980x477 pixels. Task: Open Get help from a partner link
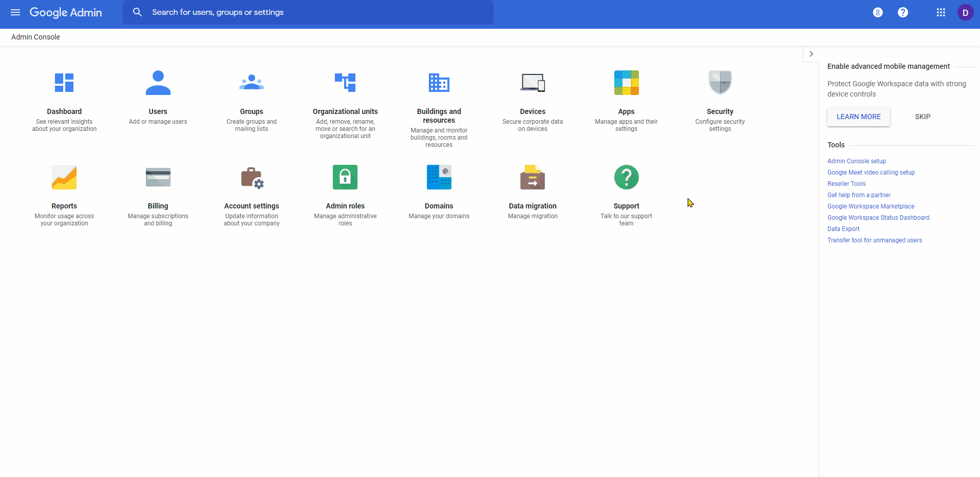coord(859,195)
